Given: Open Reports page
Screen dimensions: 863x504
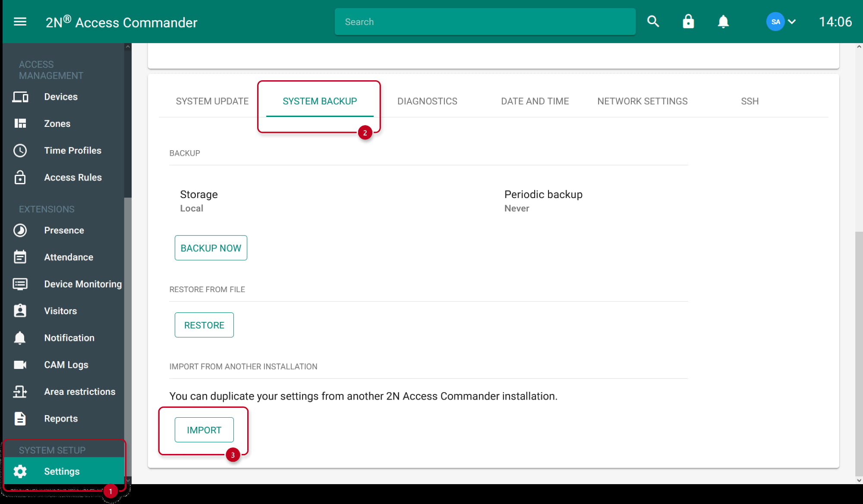Looking at the screenshot, I should [x=63, y=418].
